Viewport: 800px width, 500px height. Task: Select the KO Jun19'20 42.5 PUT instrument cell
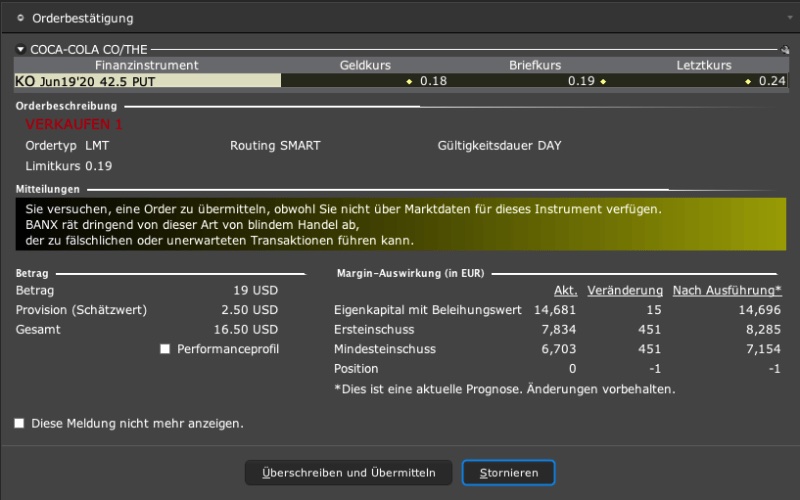tap(147, 81)
